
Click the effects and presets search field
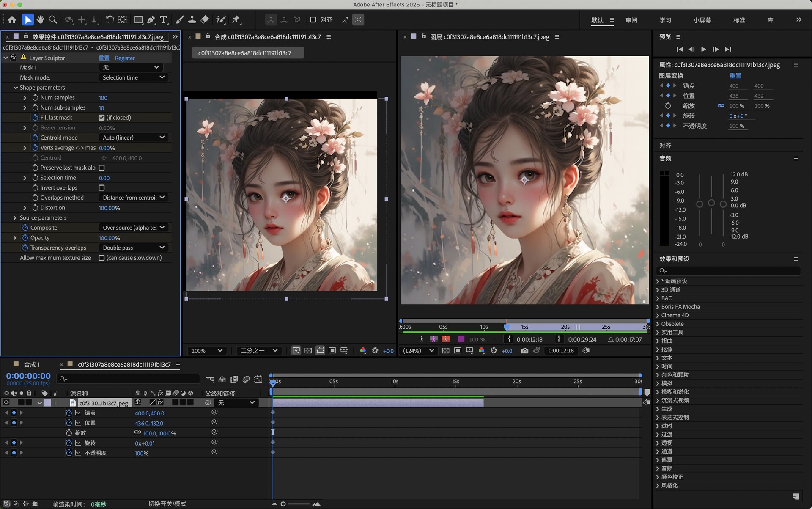(x=728, y=271)
